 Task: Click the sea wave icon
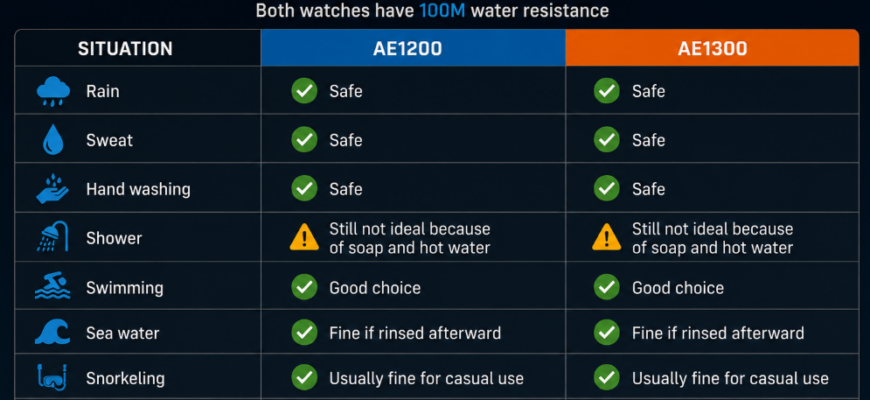[x=53, y=332]
